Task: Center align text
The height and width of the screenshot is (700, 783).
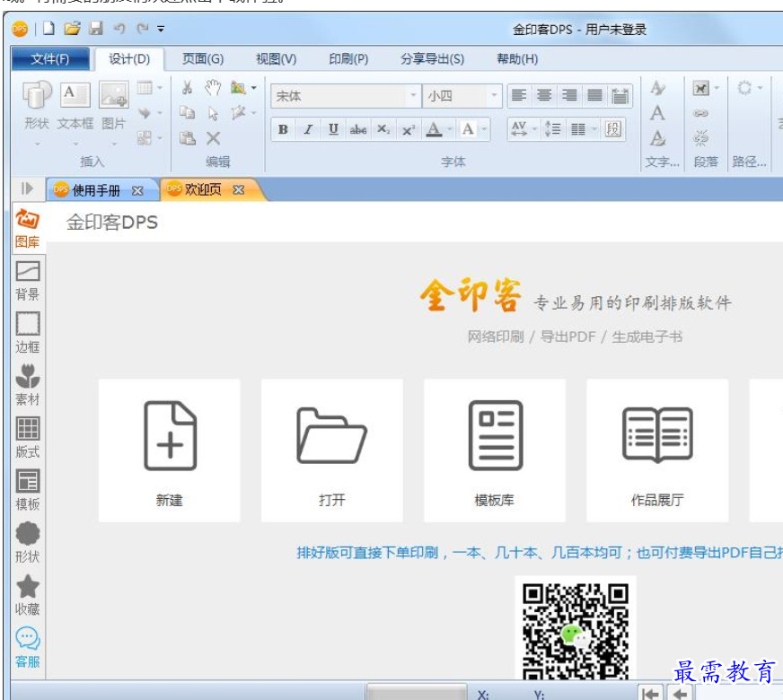Action: click(544, 95)
